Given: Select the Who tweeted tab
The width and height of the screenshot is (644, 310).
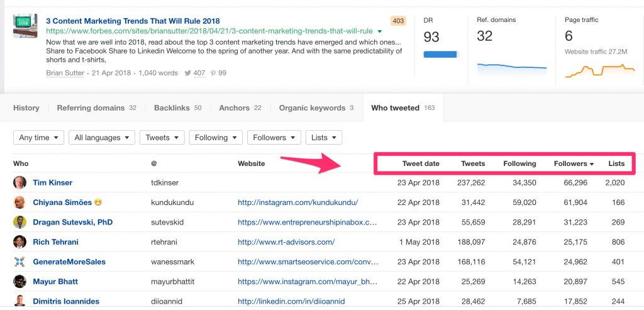Looking at the screenshot, I should coord(403,108).
